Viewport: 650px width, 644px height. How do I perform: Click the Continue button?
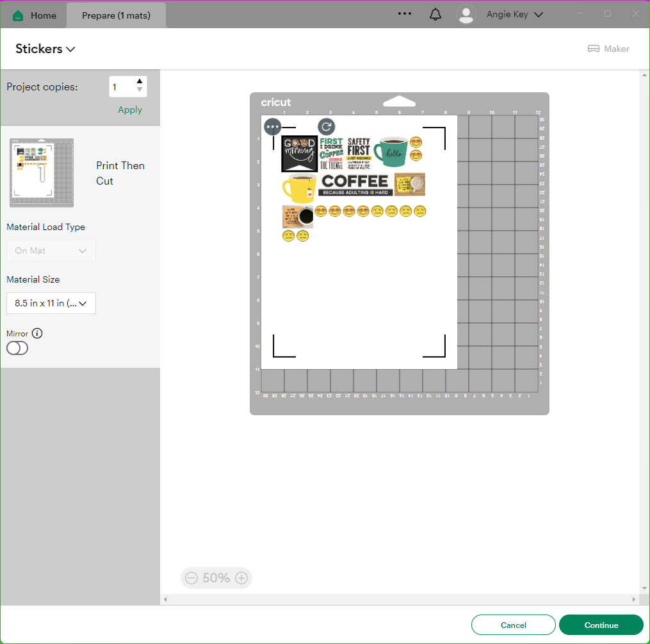point(601,625)
